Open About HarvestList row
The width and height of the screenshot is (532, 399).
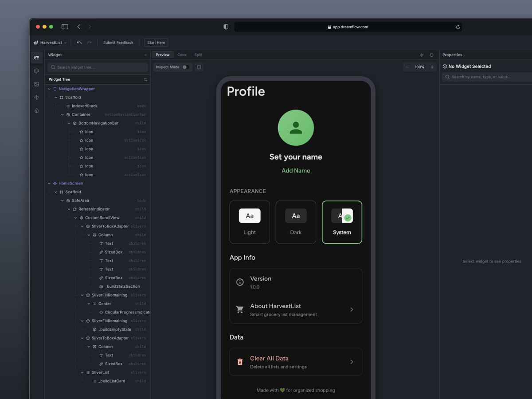[296, 309]
